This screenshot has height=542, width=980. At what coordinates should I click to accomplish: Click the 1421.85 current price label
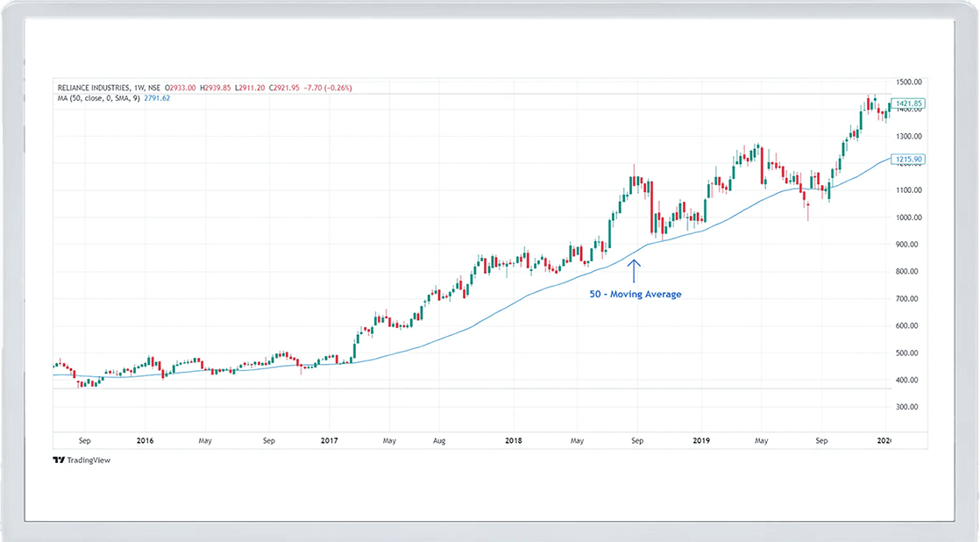(907, 103)
